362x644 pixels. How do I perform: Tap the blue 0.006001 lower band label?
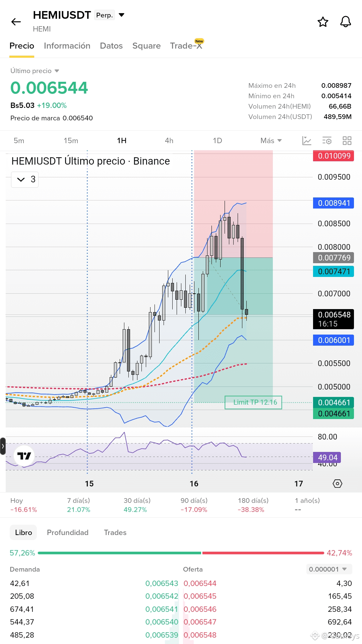point(334,340)
